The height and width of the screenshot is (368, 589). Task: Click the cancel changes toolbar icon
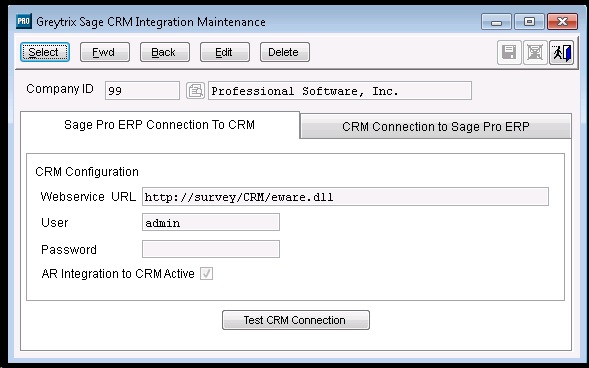tap(535, 53)
